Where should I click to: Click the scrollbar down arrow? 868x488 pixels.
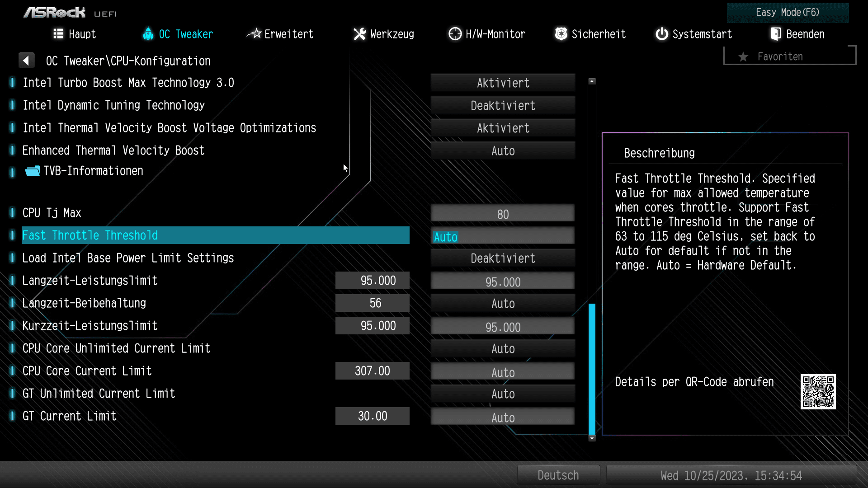pyautogui.click(x=592, y=438)
